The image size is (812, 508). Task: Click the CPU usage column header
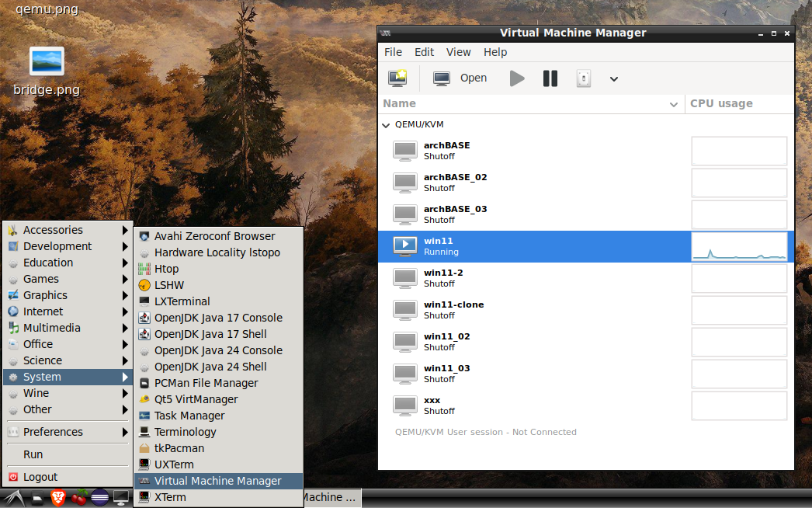pyautogui.click(x=721, y=104)
